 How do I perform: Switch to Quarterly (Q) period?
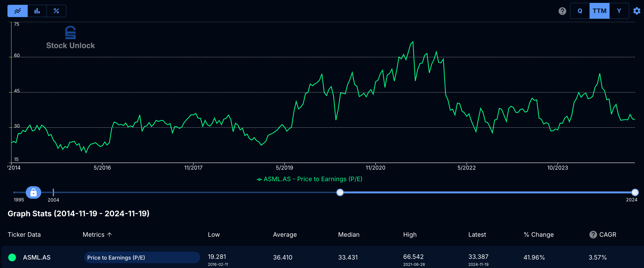click(580, 11)
